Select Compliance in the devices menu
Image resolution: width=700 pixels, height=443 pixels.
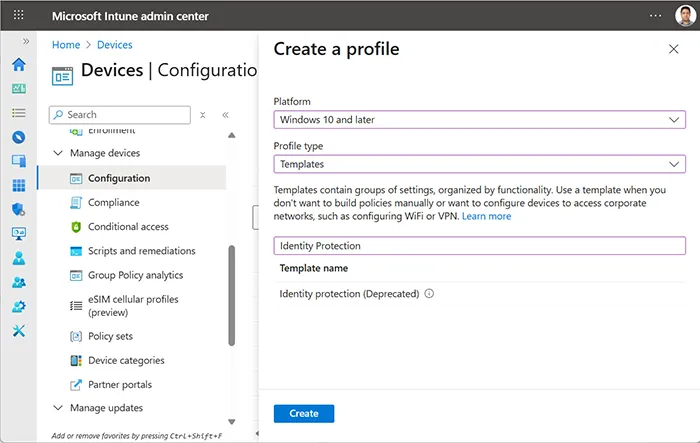coord(113,202)
